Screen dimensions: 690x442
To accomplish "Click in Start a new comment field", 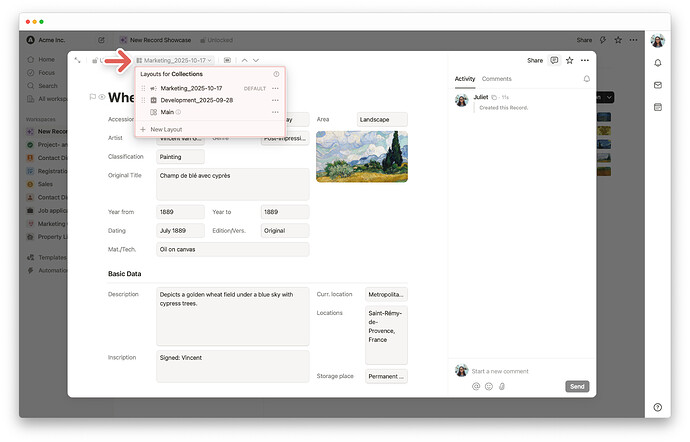I will 500,372.
